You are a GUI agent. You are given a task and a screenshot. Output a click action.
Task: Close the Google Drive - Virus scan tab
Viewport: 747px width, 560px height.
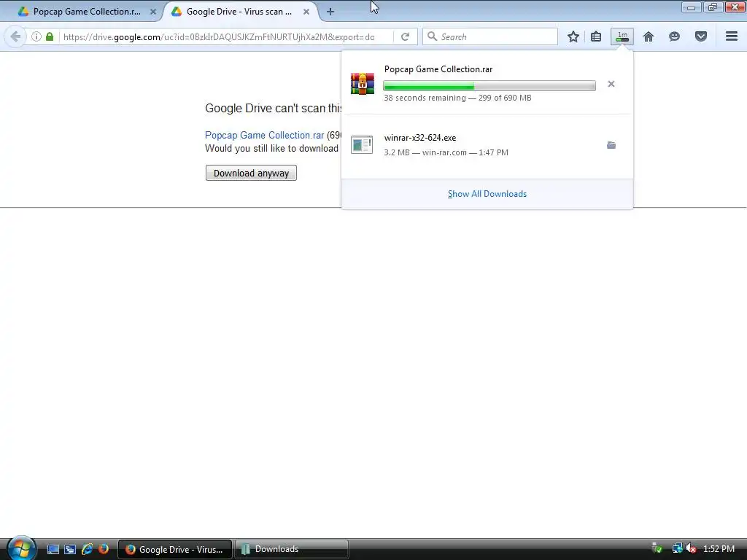(x=306, y=12)
